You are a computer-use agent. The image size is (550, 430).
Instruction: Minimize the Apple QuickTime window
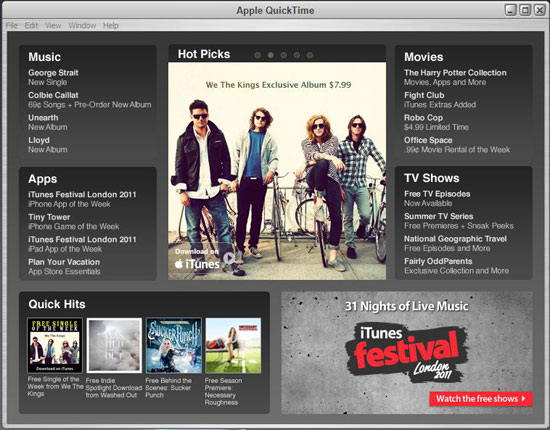pyautogui.click(x=510, y=10)
